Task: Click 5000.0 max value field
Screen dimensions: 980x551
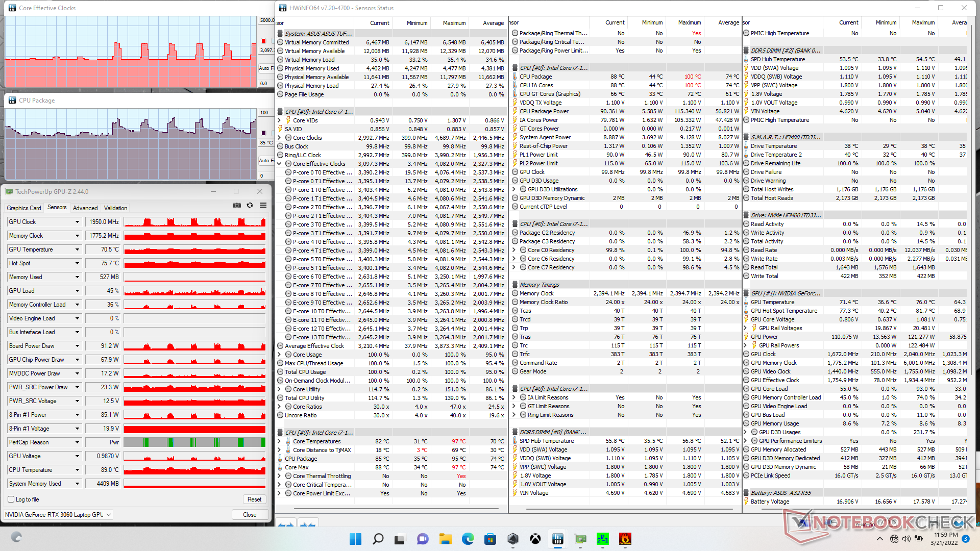Action: click(x=266, y=20)
